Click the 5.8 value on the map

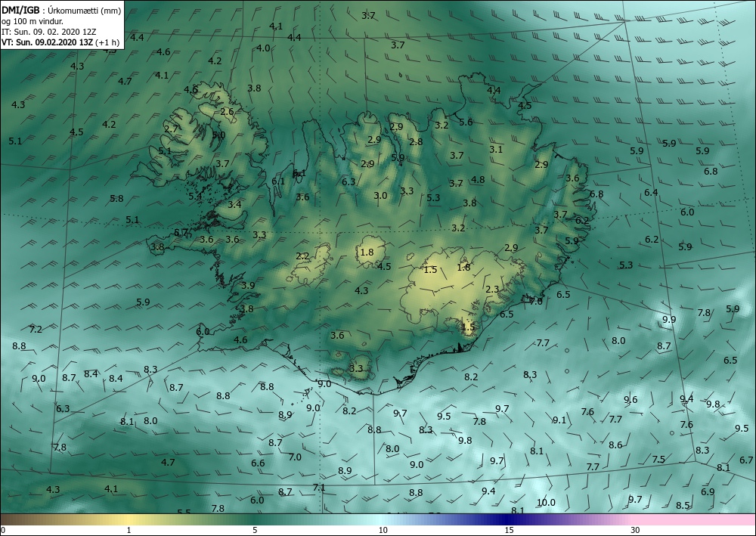[116, 198]
